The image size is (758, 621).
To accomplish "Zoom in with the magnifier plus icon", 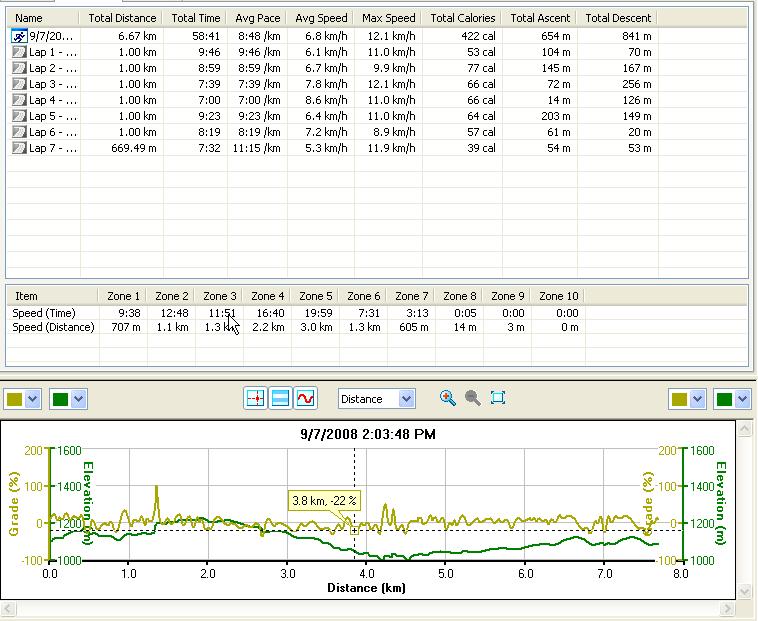I will (x=448, y=398).
